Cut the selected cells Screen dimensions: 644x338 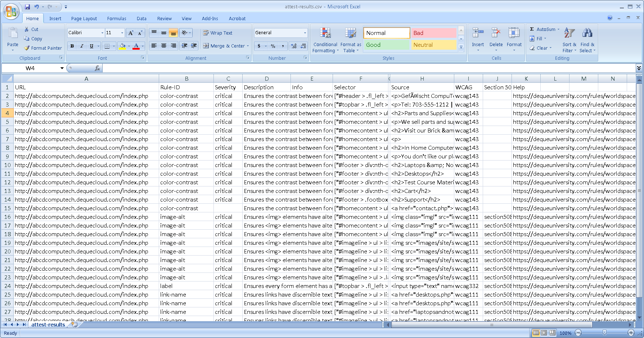31,29
